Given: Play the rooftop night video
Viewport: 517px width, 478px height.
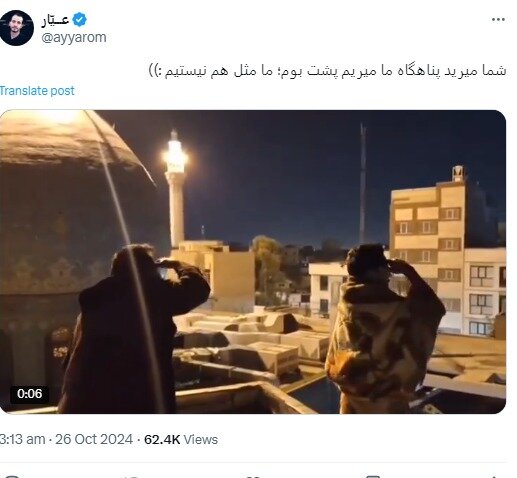Looking at the screenshot, I should coord(253,262).
